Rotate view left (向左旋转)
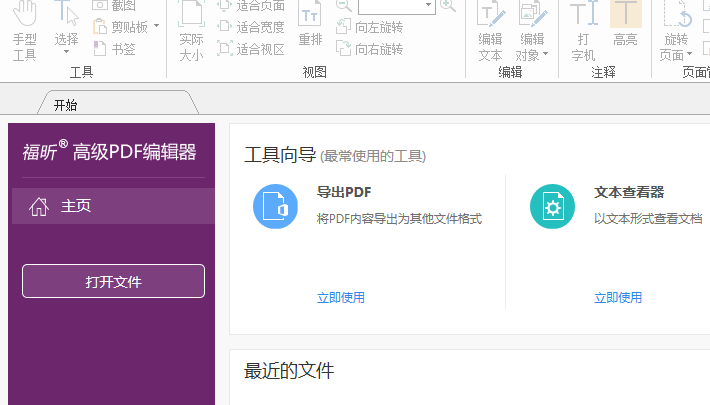Screen dimensions: 710x405 click(369, 27)
